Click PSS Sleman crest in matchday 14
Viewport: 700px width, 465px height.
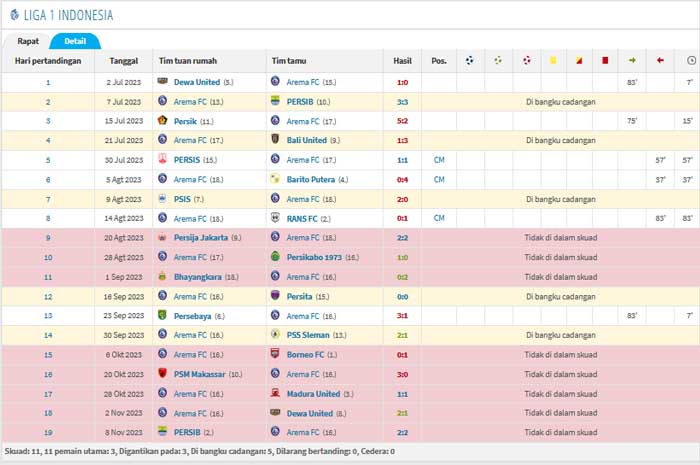tap(275, 334)
